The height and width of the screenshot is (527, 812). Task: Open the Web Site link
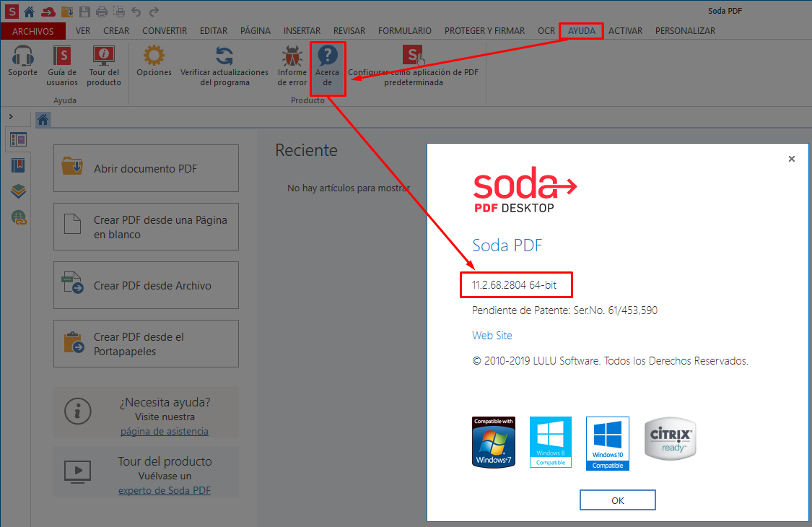click(x=492, y=335)
